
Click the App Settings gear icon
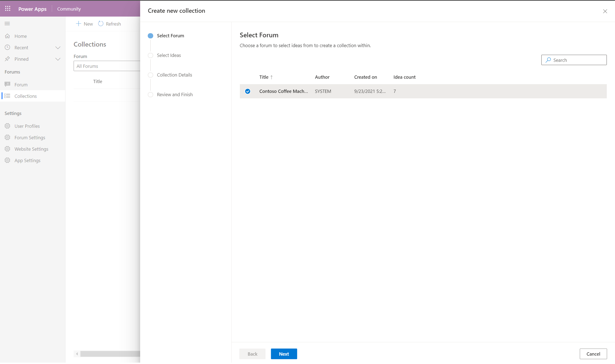click(x=7, y=160)
